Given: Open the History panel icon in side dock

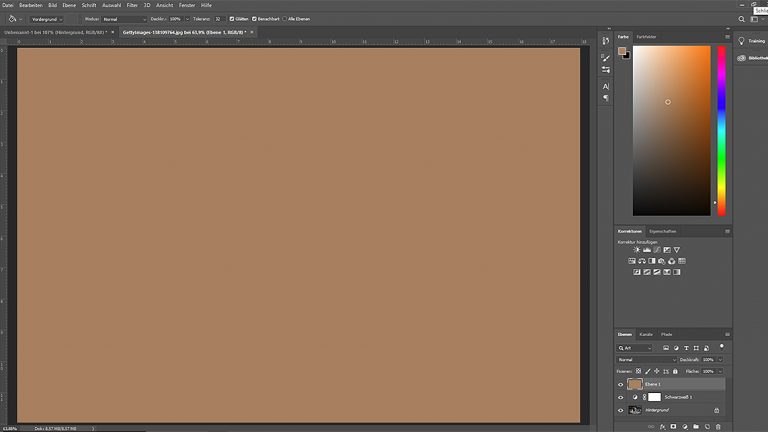Looking at the screenshot, I should tap(605, 41).
